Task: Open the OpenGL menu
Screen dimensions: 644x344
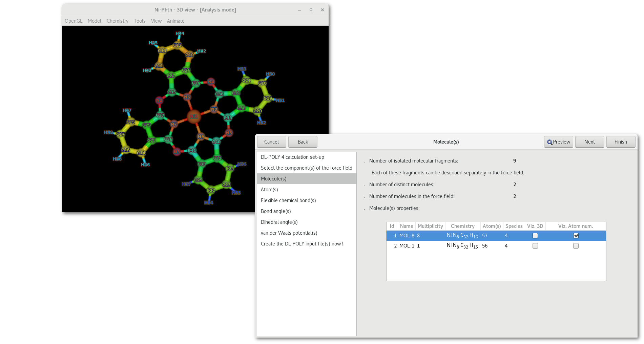Action: click(74, 21)
